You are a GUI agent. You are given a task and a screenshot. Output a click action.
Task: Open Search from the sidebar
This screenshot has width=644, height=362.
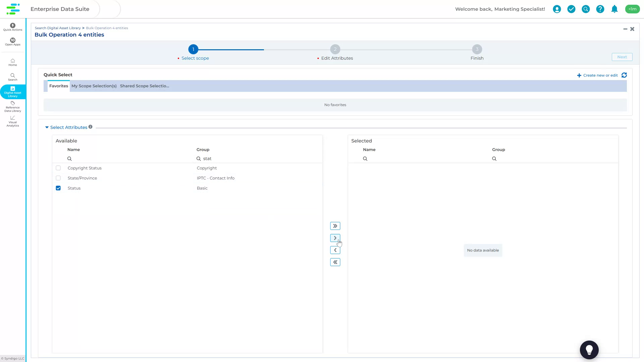pyautogui.click(x=12, y=77)
